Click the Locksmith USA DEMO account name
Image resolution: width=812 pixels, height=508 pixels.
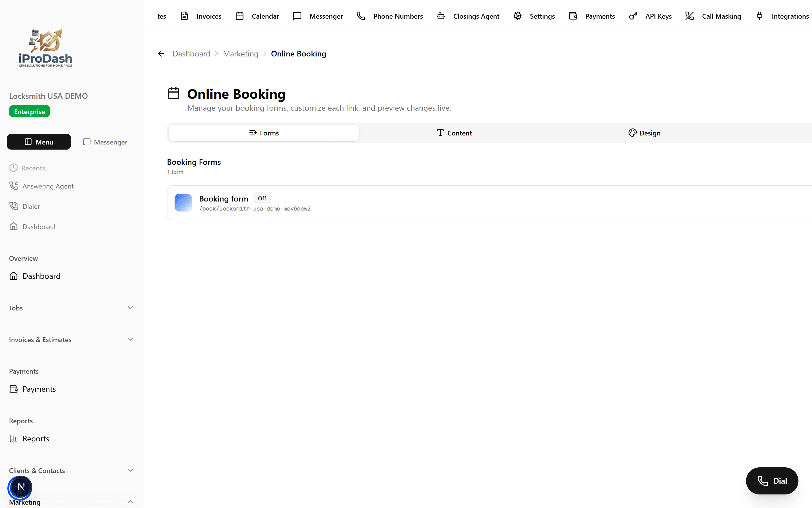click(x=48, y=96)
